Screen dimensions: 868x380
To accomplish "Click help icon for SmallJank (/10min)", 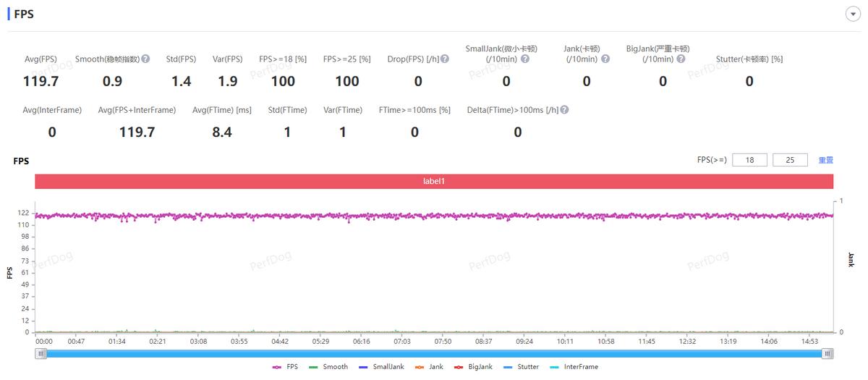I will pyautogui.click(x=525, y=59).
